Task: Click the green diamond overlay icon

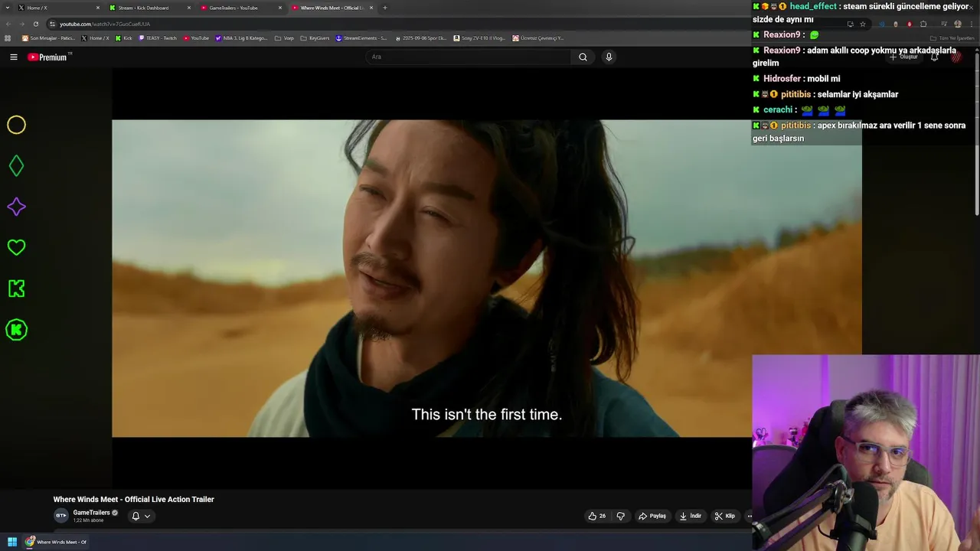Action: click(x=16, y=166)
